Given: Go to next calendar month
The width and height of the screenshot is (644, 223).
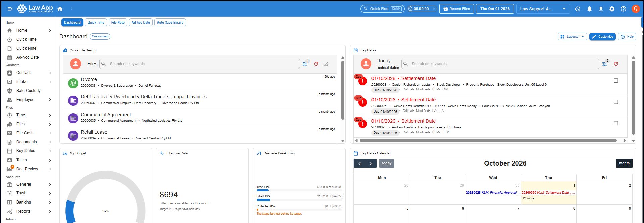Looking at the screenshot, I should [x=370, y=163].
